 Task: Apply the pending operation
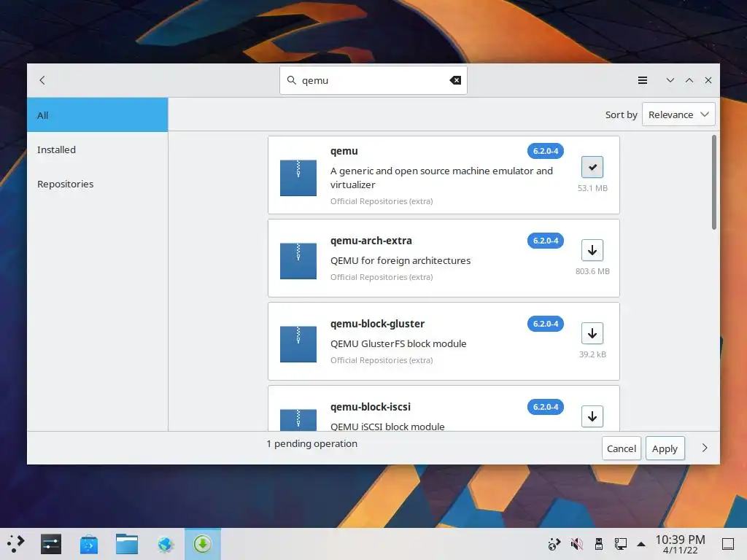[x=665, y=448]
